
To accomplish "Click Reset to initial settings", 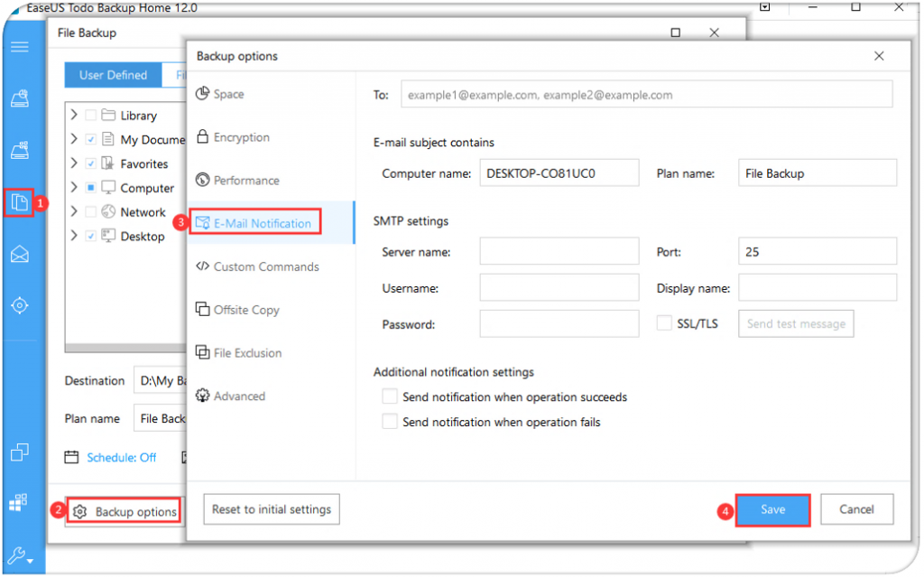I will click(x=272, y=509).
